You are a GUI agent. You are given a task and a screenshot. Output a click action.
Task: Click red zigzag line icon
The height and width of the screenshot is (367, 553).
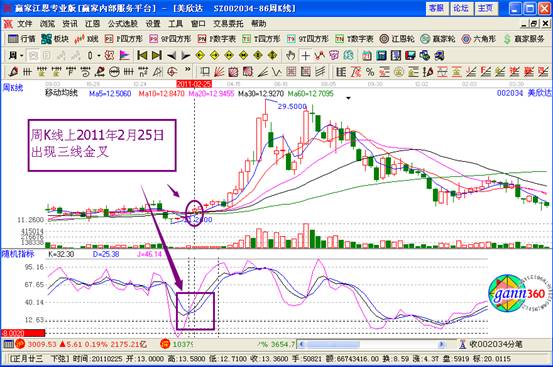[x=320, y=55]
